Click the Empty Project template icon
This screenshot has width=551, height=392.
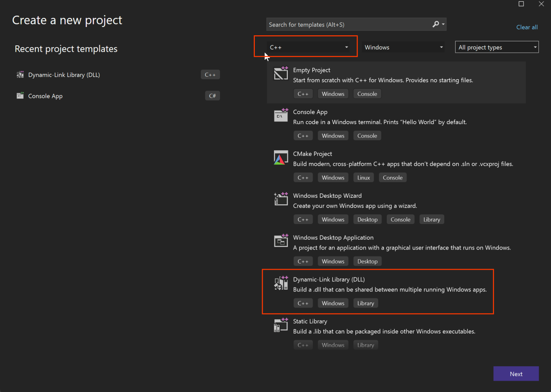point(281,73)
